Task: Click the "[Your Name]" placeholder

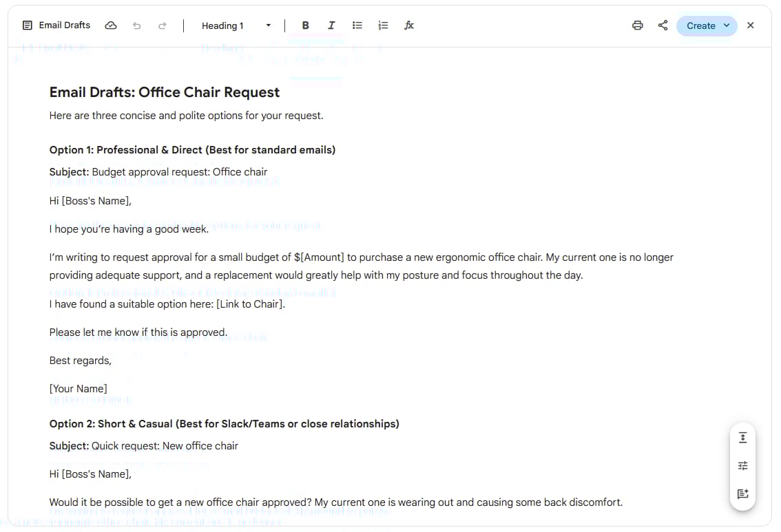Action: 79,389
